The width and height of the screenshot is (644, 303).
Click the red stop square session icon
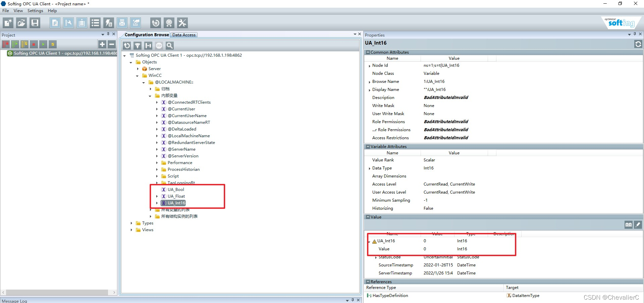(34, 44)
